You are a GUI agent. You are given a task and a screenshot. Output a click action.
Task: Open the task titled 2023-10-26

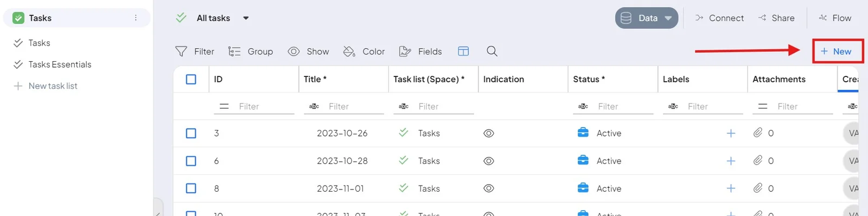(x=342, y=133)
